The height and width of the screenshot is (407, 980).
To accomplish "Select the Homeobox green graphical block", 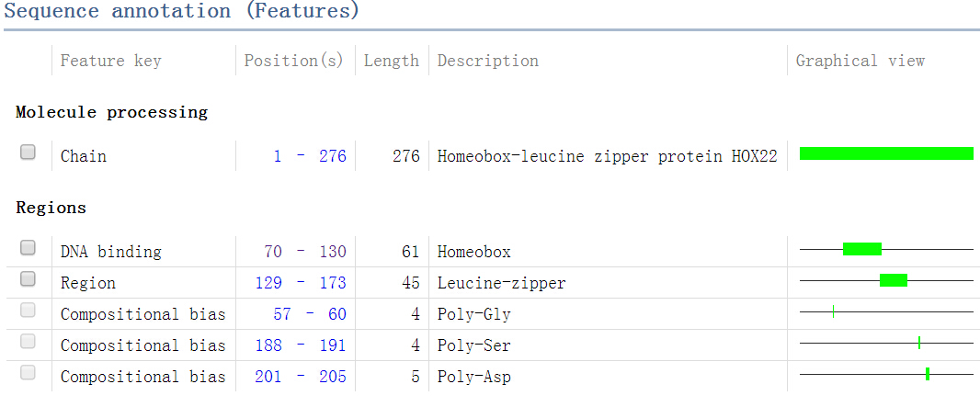I will click(x=862, y=249).
